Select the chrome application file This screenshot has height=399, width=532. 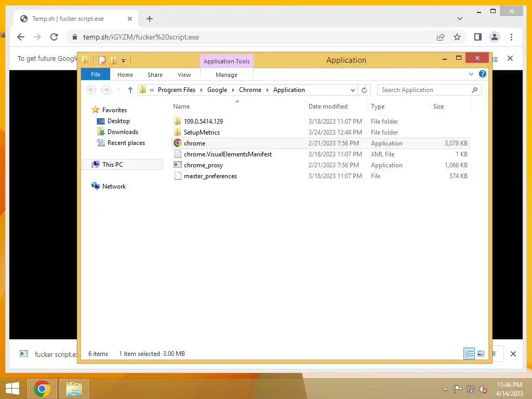coord(320,143)
